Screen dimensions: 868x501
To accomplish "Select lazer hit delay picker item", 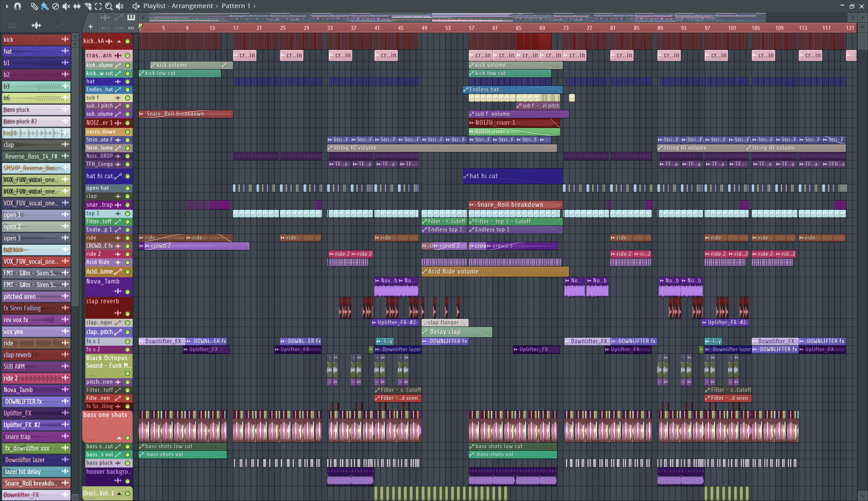I will [x=36, y=471].
